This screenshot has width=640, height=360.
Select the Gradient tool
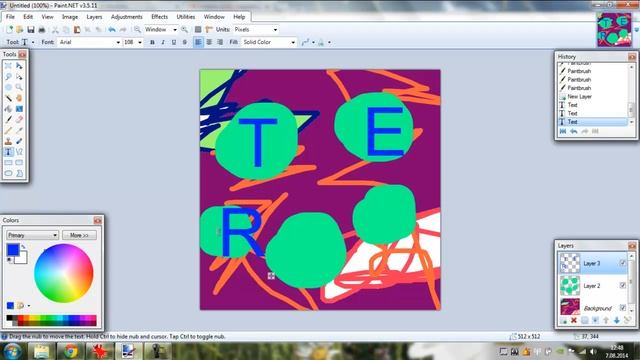(19, 109)
